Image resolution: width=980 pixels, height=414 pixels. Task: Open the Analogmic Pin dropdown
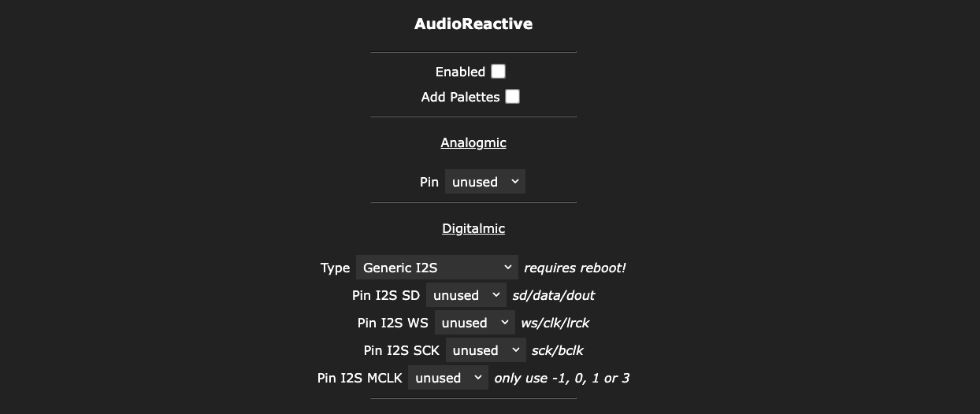tap(484, 182)
